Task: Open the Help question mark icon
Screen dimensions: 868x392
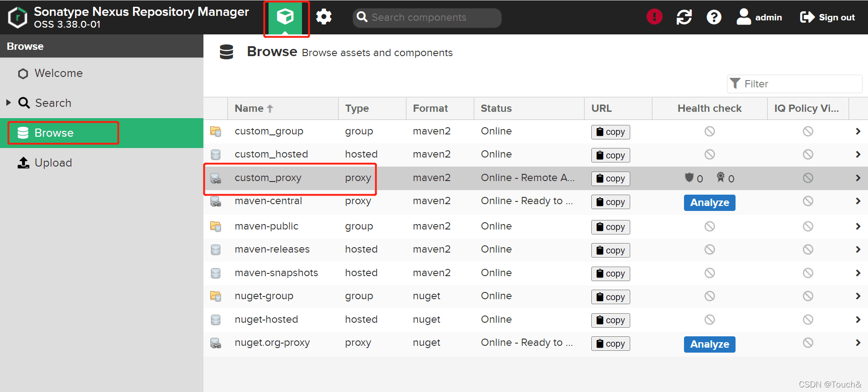Action: pyautogui.click(x=714, y=17)
